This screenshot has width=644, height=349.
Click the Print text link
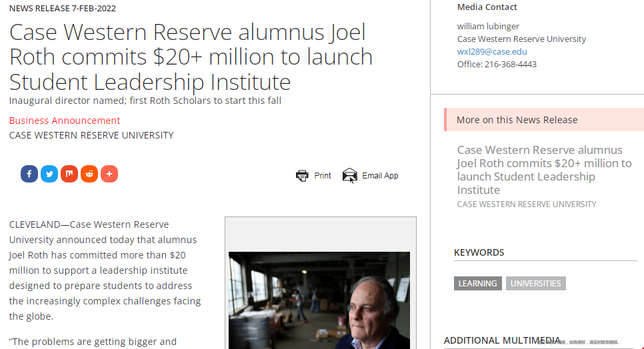323,176
